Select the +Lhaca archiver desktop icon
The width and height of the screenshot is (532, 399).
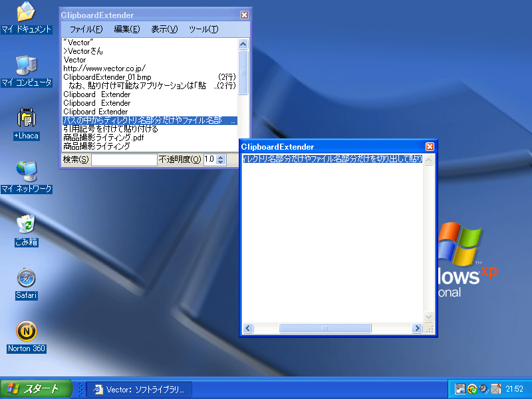27,124
